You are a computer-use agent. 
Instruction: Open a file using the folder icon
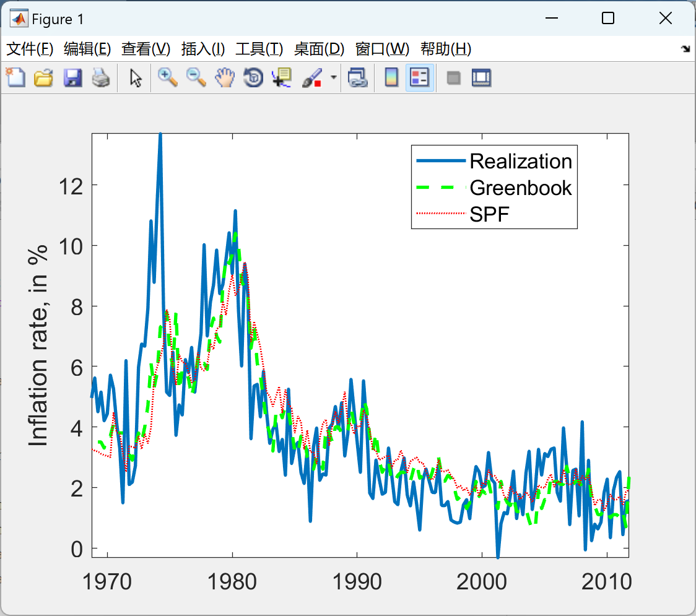43,78
